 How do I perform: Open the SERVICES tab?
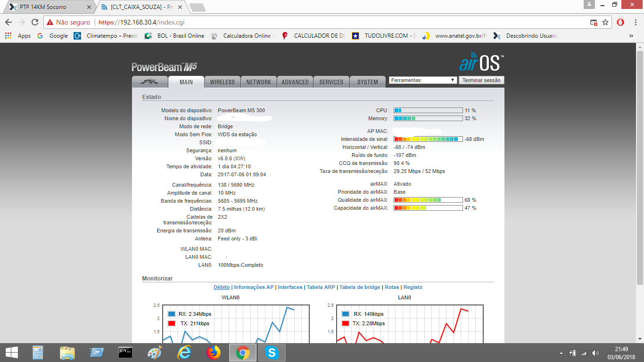[x=331, y=82]
